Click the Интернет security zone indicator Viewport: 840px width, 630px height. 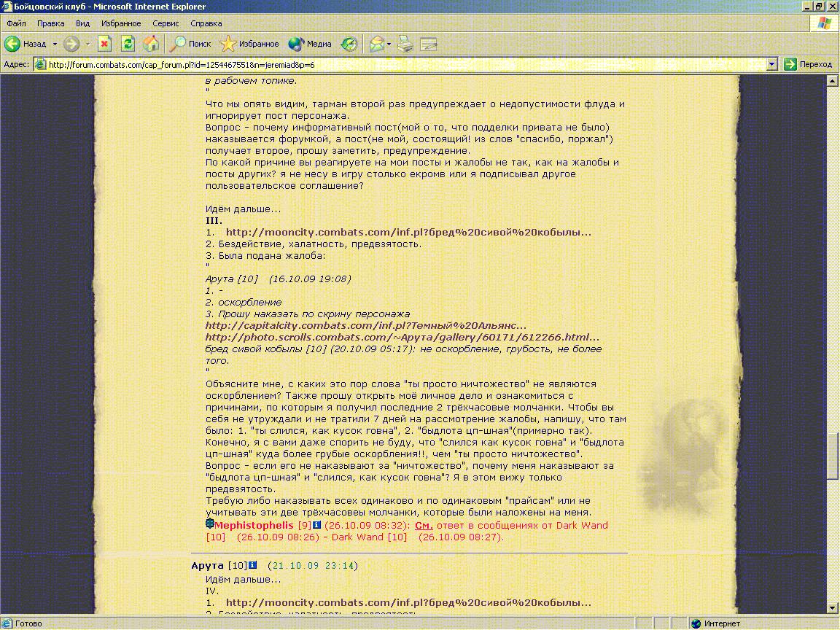coord(716,623)
